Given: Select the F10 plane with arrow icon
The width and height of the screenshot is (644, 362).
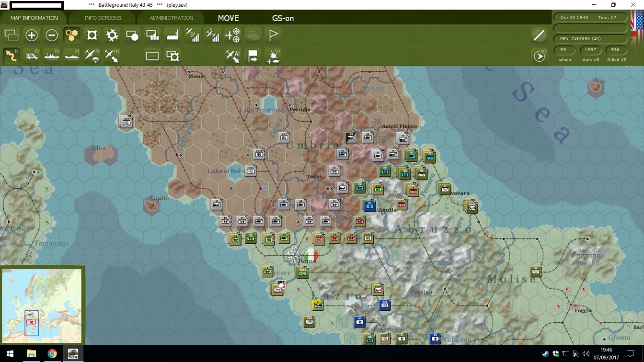Looking at the screenshot, I should [x=112, y=56].
